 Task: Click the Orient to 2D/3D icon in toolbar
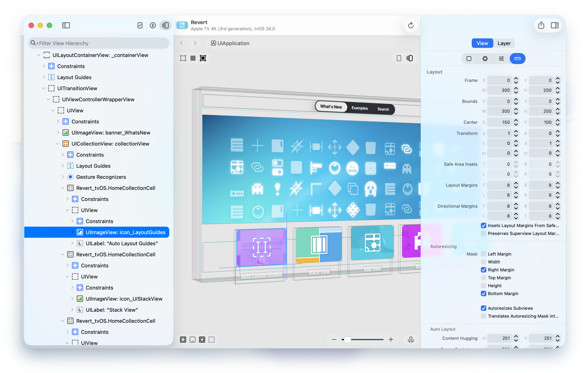click(x=409, y=58)
